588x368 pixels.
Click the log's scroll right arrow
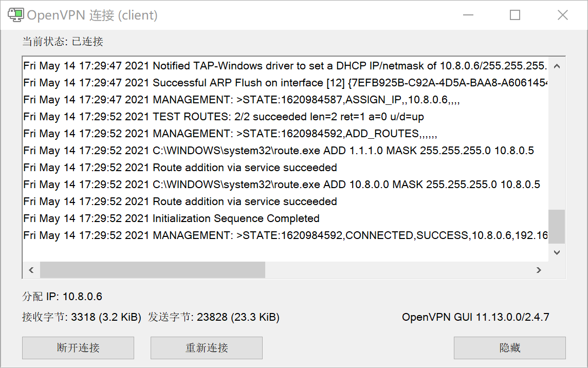tap(539, 270)
